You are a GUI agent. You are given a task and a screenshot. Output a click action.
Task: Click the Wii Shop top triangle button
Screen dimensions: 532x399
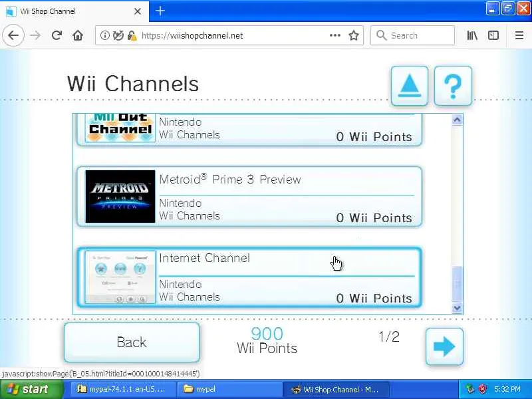pos(409,86)
